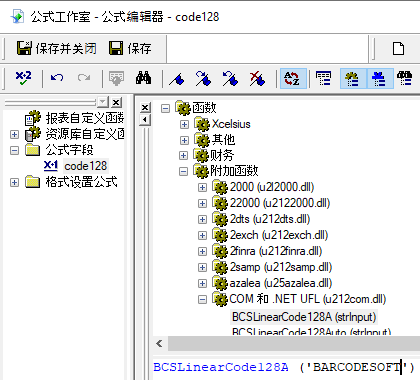This screenshot has height=380, width=420.
Task: Expand the Others (其他) function group
Action: [184, 140]
